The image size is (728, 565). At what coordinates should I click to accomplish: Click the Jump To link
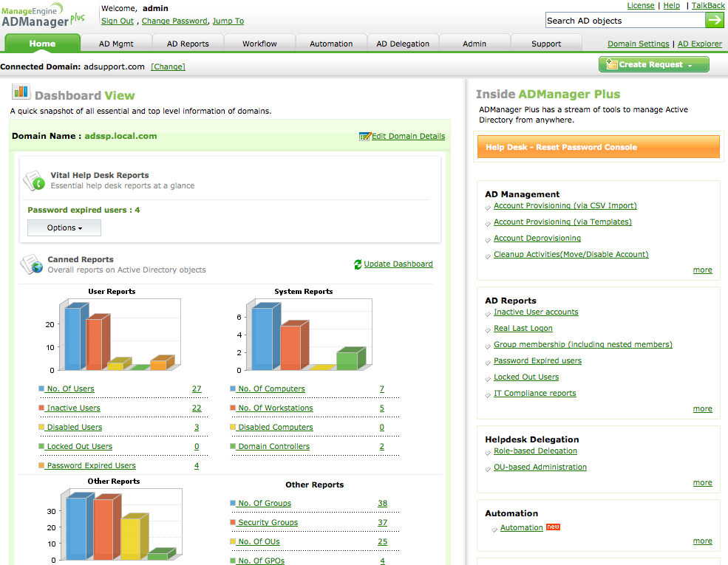click(228, 21)
